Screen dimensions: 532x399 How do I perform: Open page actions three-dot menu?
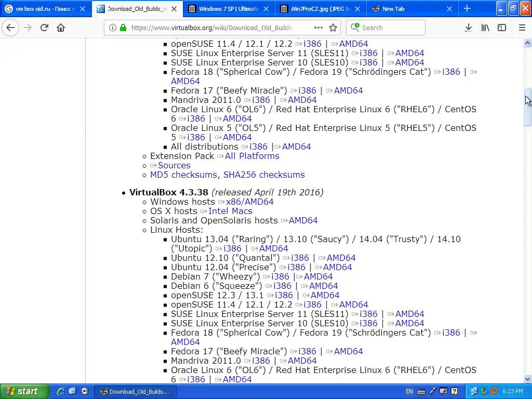(318, 28)
